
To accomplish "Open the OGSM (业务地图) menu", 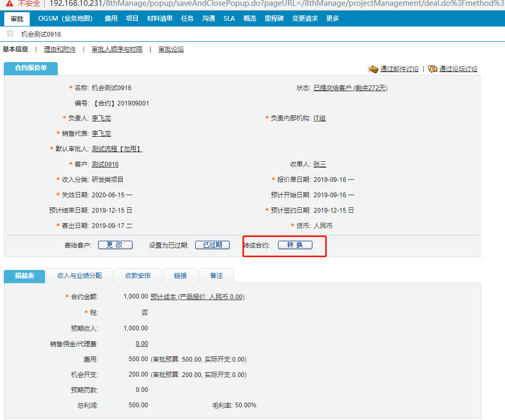I will (x=65, y=19).
